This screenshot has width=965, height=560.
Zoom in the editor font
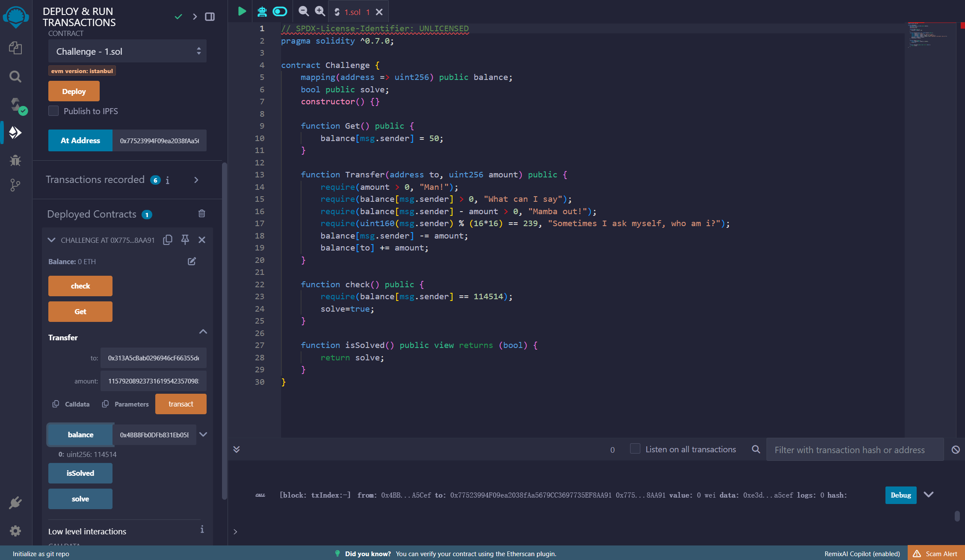pos(320,12)
